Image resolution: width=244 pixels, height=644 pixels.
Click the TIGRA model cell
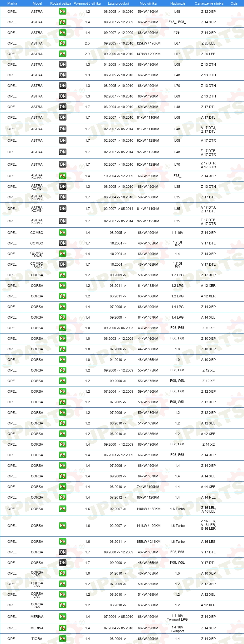pyautogui.click(x=37, y=639)
